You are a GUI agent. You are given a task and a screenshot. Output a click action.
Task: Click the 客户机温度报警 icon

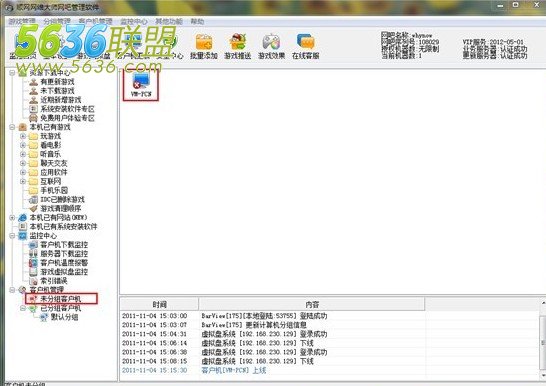click(x=33, y=263)
